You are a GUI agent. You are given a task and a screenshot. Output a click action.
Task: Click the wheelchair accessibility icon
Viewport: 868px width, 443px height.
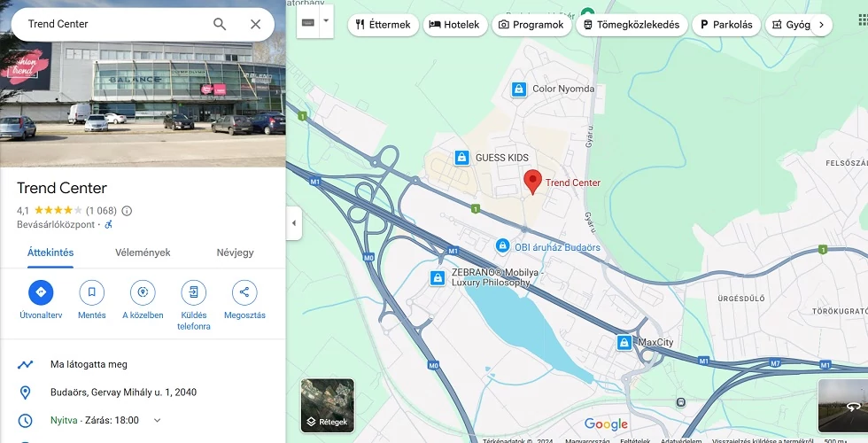[109, 225]
